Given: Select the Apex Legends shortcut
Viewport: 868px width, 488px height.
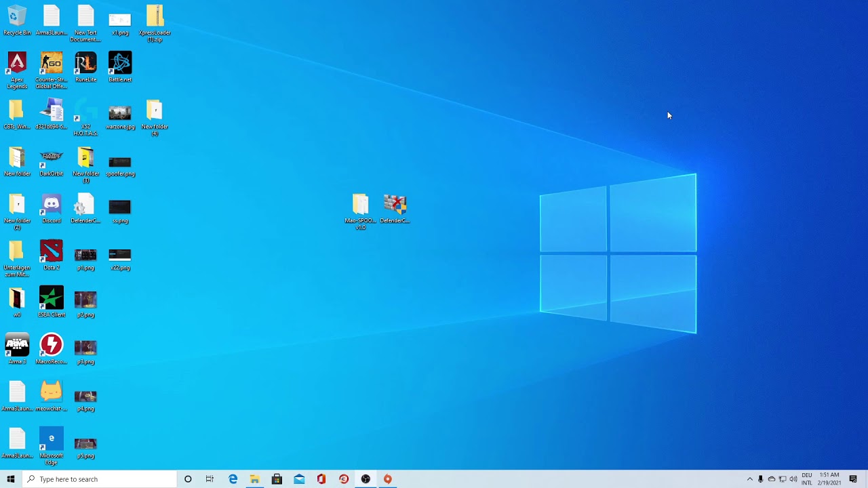Looking at the screenshot, I should pos(17,70).
